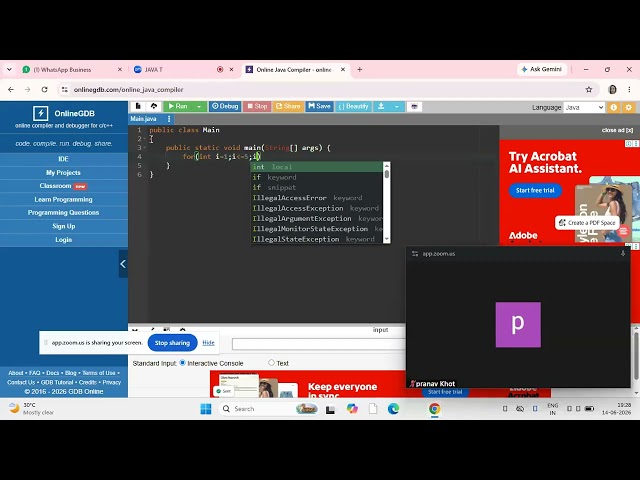Image resolution: width=640 pixels, height=480 pixels.
Task: Open the Language selection dropdown
Action: click(x=584, y=107)
